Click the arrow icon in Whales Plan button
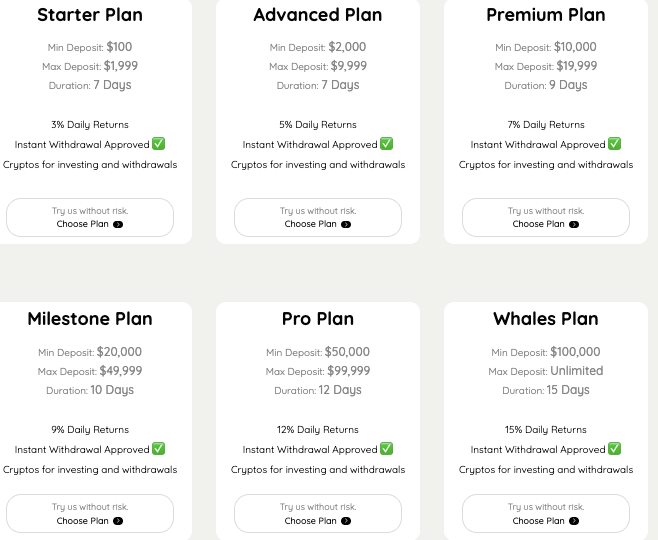Image resolution: width=658 pixels, height=540 pixels. point(574,521)
